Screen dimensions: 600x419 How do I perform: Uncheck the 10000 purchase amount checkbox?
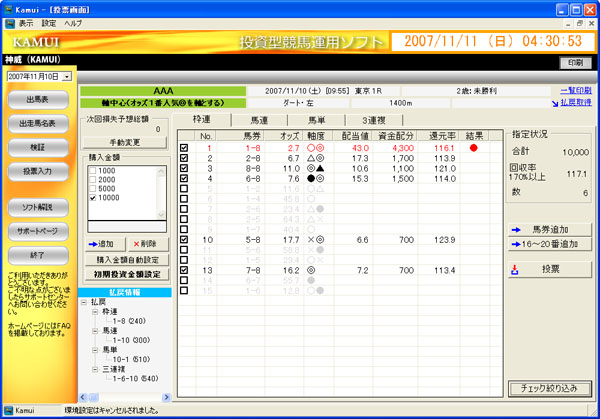[x=93, y=198]
